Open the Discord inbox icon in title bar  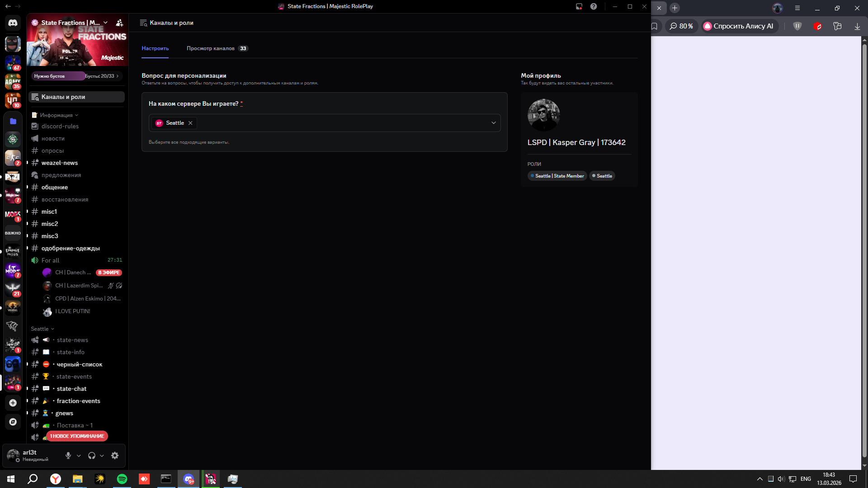(579, 6)
